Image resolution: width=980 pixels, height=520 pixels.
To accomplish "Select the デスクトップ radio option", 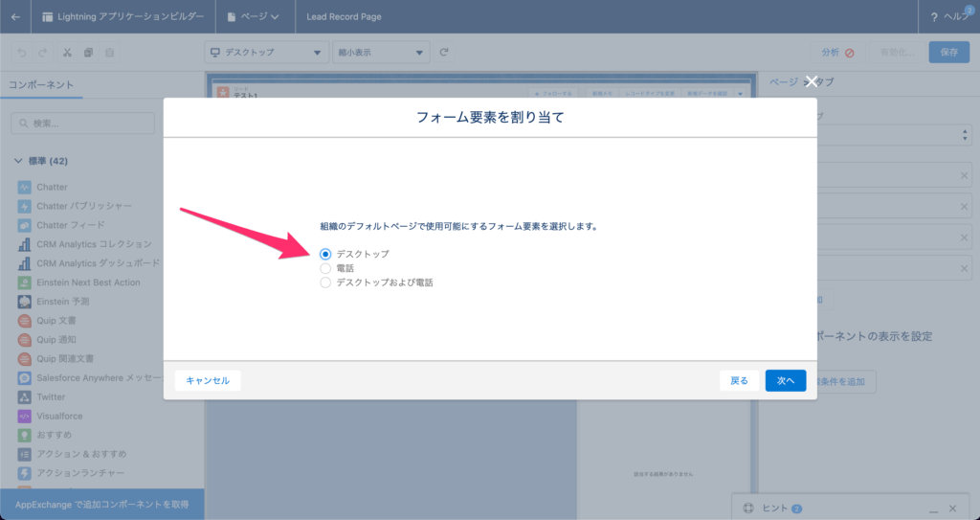I will click(x=325, y=254).
